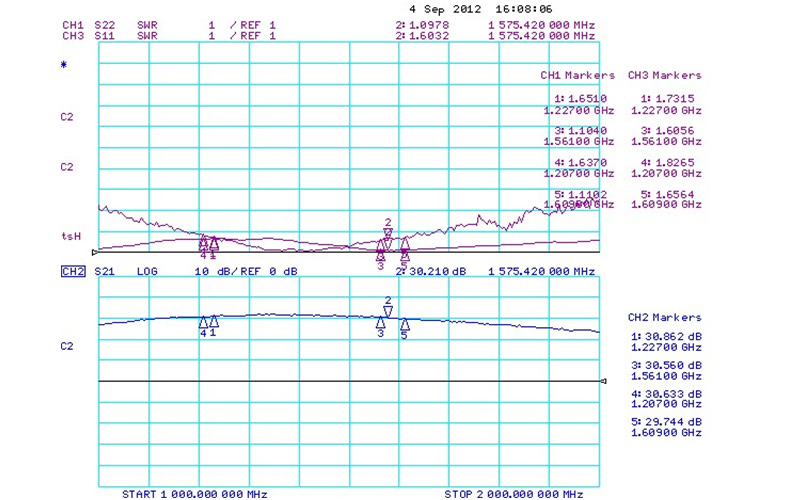800x500 pixels.
Task: Open the CH3 Markers list header
Action: [664, 76]
